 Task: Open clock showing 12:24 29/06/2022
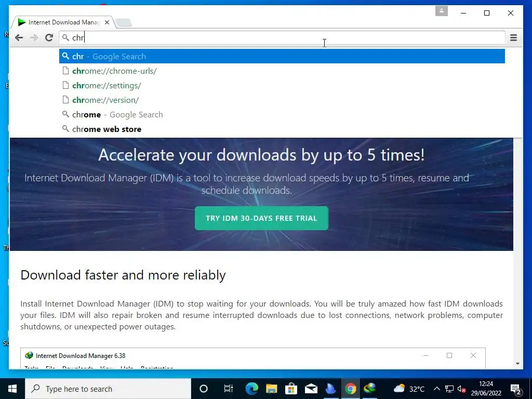486,389
